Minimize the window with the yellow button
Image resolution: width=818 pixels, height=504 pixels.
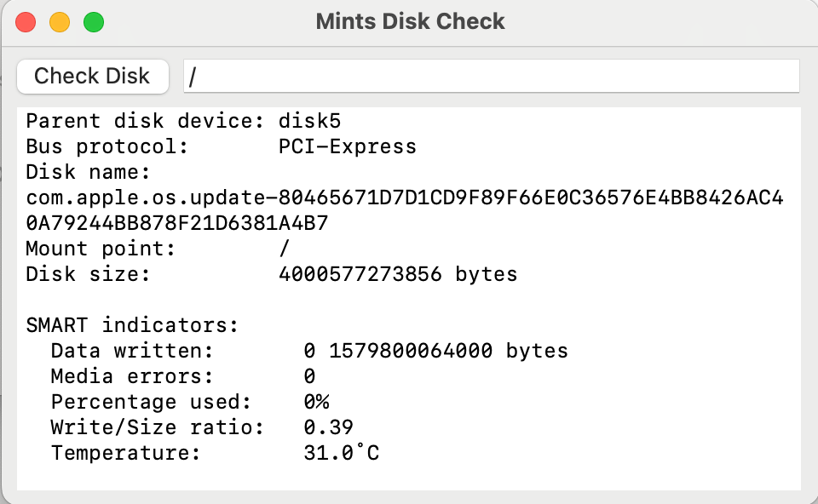[60, 22]
